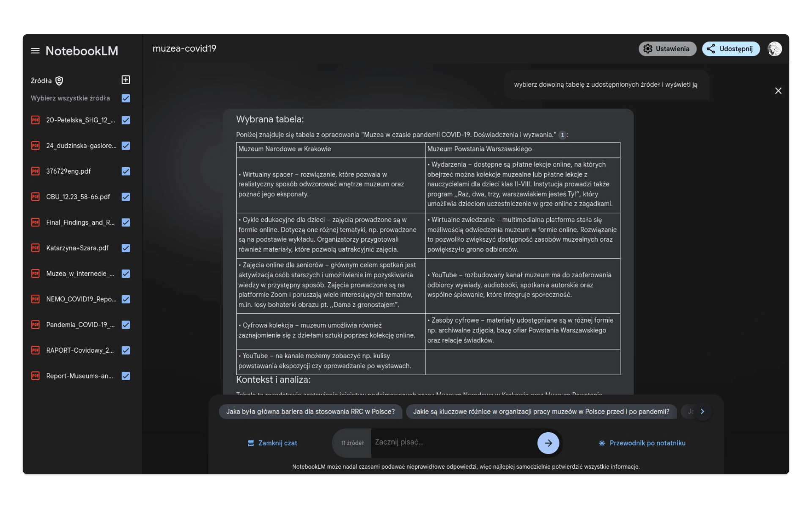Click the user prompt message bubble

coord(606,85)
